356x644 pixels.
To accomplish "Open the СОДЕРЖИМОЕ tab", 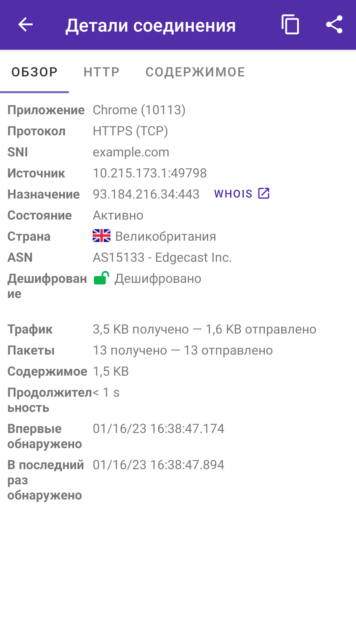I will (x=195, y=72).
